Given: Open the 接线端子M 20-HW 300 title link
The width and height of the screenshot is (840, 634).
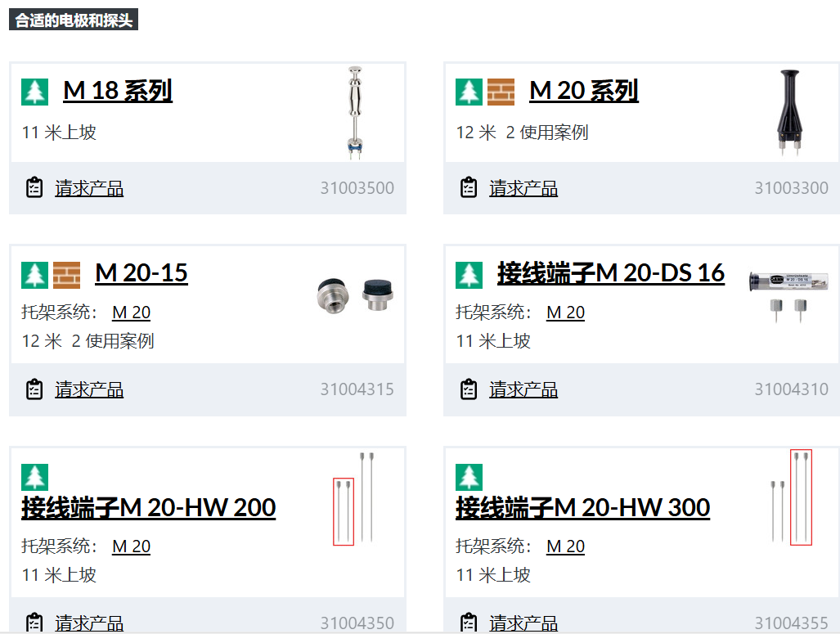Looking at the screenshot, I should pyautogui.click(x=582, y=508).
